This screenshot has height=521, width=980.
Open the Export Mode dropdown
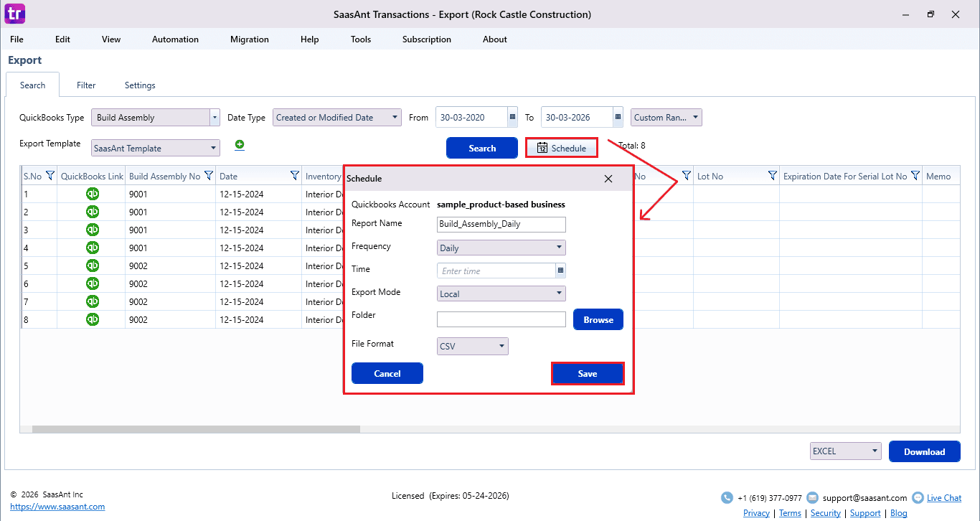coord(501,294)
